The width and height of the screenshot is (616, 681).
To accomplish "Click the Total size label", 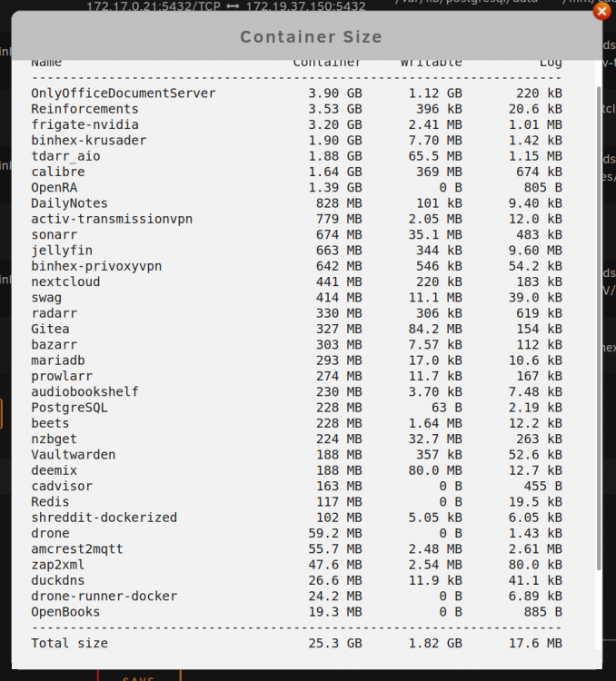I will pos(70,643).
